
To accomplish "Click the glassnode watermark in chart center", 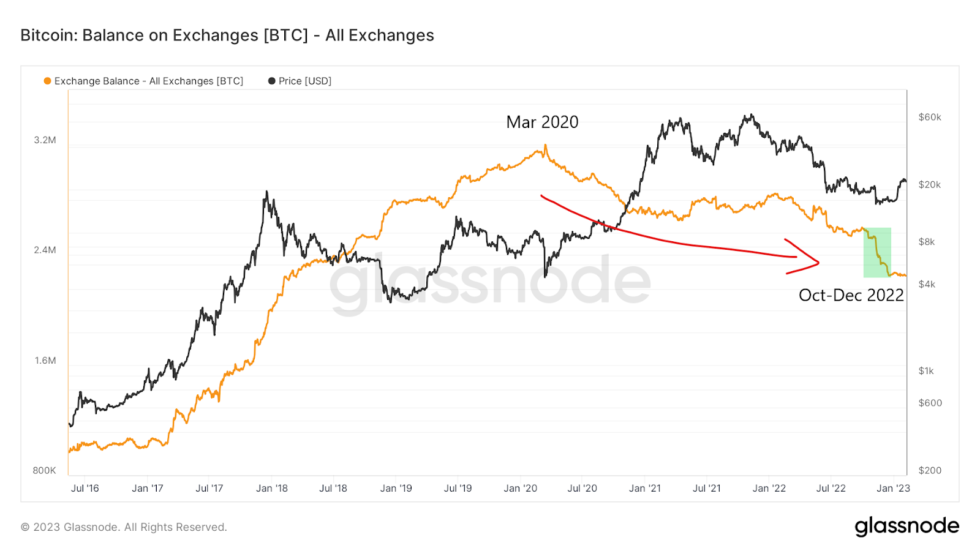I will (490, 282).
